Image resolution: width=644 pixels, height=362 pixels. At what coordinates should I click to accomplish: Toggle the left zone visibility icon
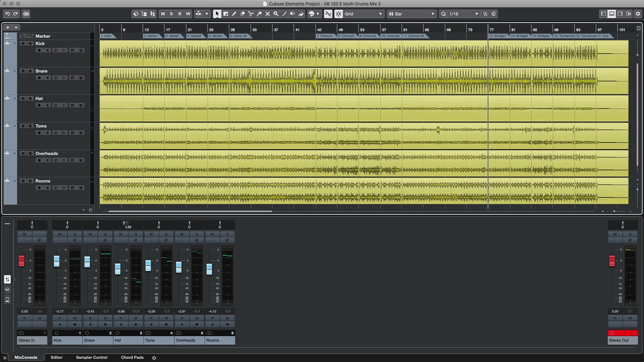603,14
